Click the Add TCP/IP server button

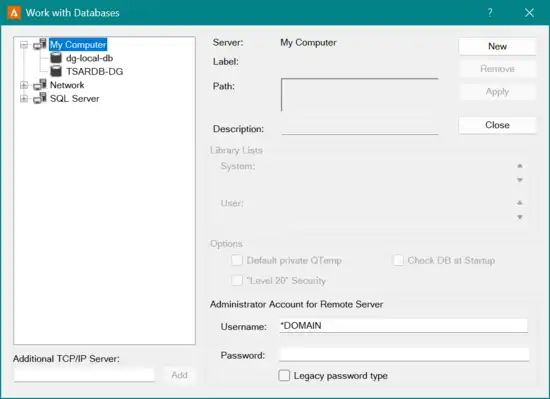tap(179, 375)
